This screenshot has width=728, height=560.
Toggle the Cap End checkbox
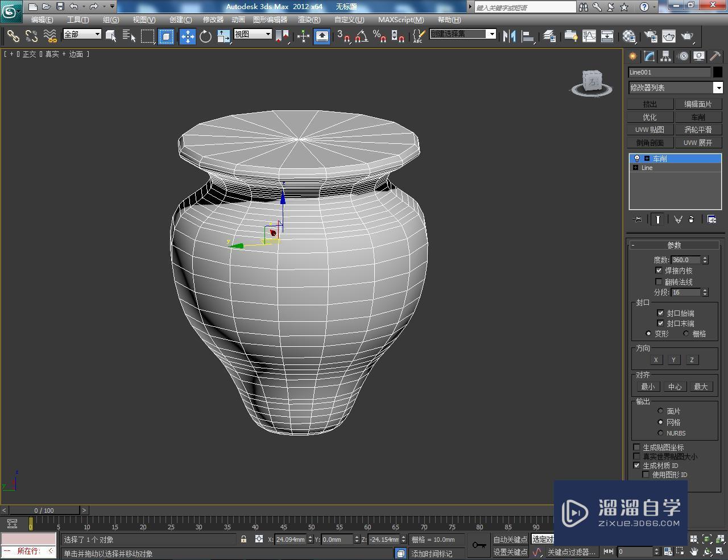[x=660, y=323]
